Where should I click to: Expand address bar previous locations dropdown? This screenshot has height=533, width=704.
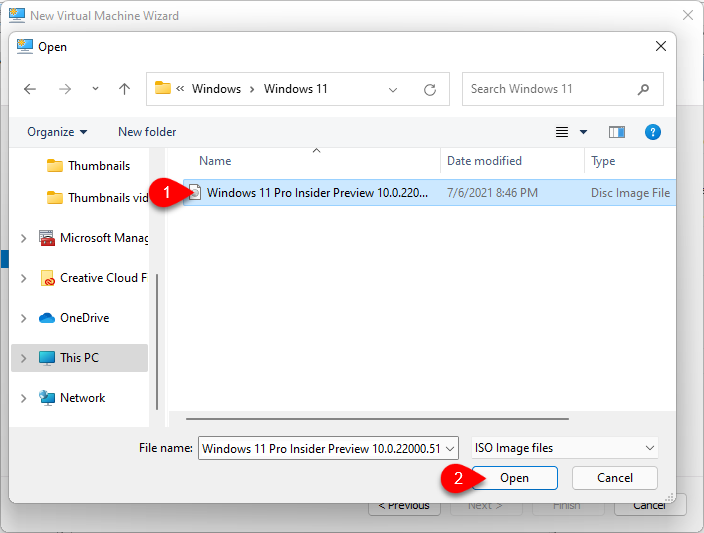click(393, 90)
